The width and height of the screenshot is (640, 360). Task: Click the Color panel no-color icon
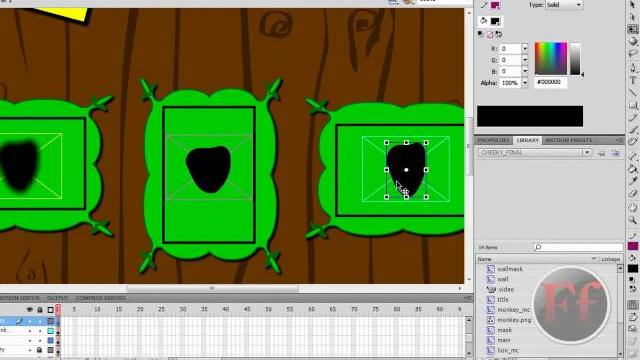(490, 34)
